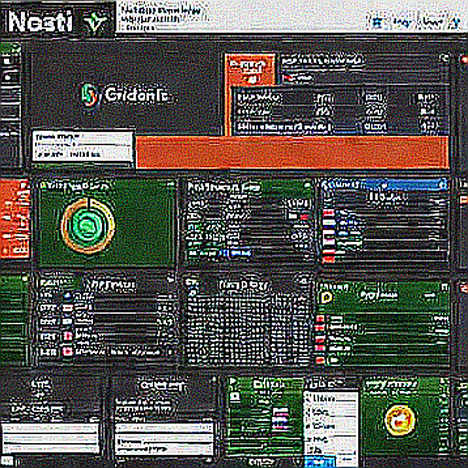Expand the small arrow at bottom-left corner
Image resolution: width=468 pixels, height=468 pixels.
click(8, 461)
